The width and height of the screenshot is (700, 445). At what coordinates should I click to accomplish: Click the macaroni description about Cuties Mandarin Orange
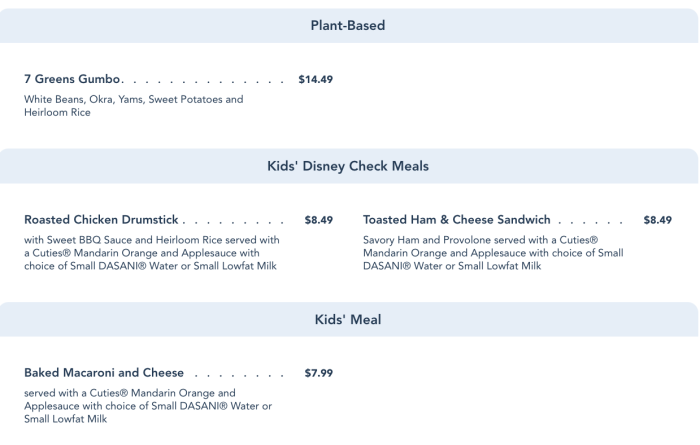tap(148, 406)
